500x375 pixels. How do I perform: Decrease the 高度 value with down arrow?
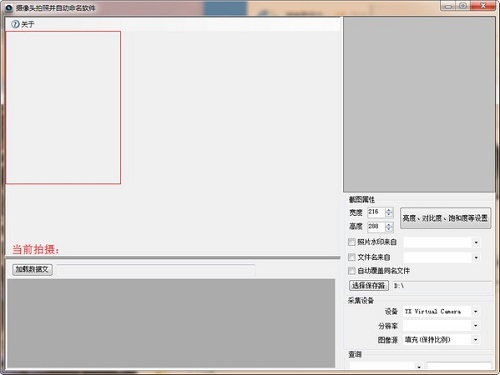point(389,229)
